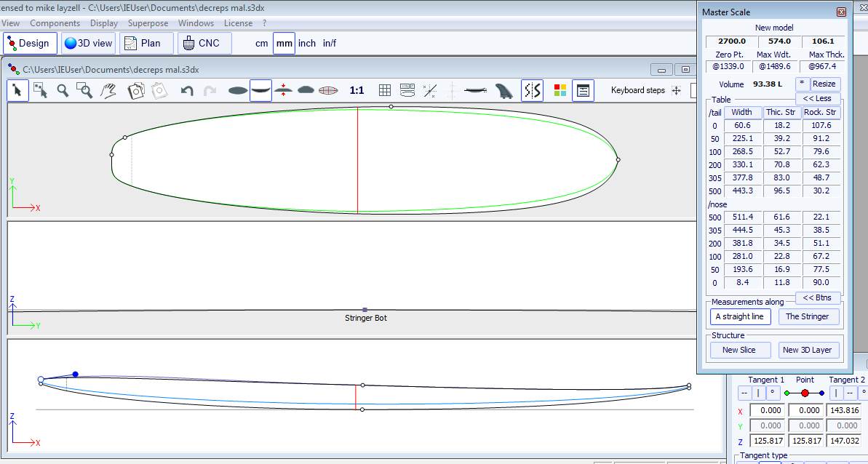Click the Point Z value field
This screenshot has width=868, height=464.
805,441
